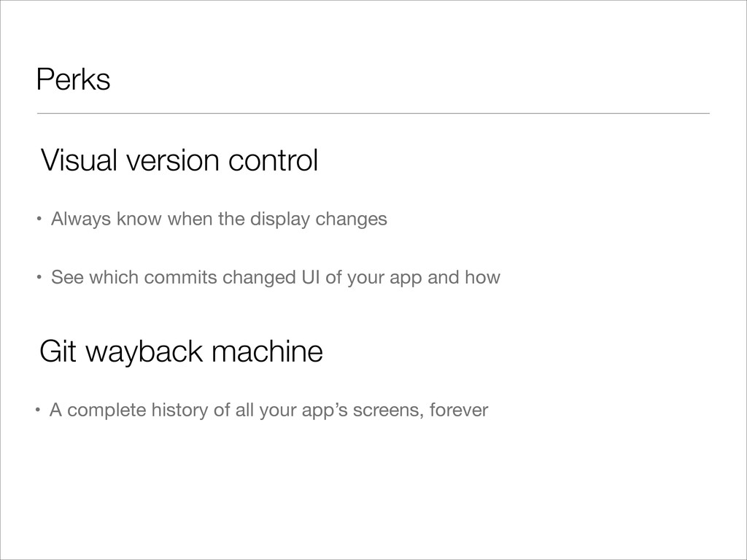The height and width of the screenshot is (560, 747).
Task: Click the 'See which commits changed UI' bullet text
Action: (275, 277)
